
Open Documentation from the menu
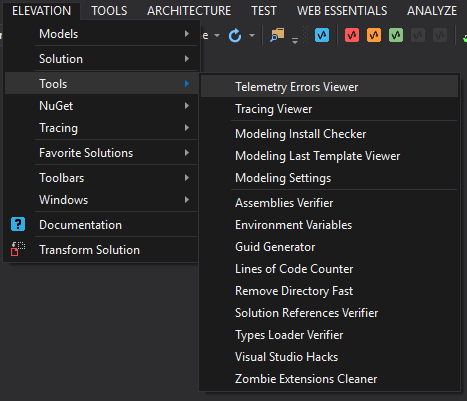tap(102, 225)
